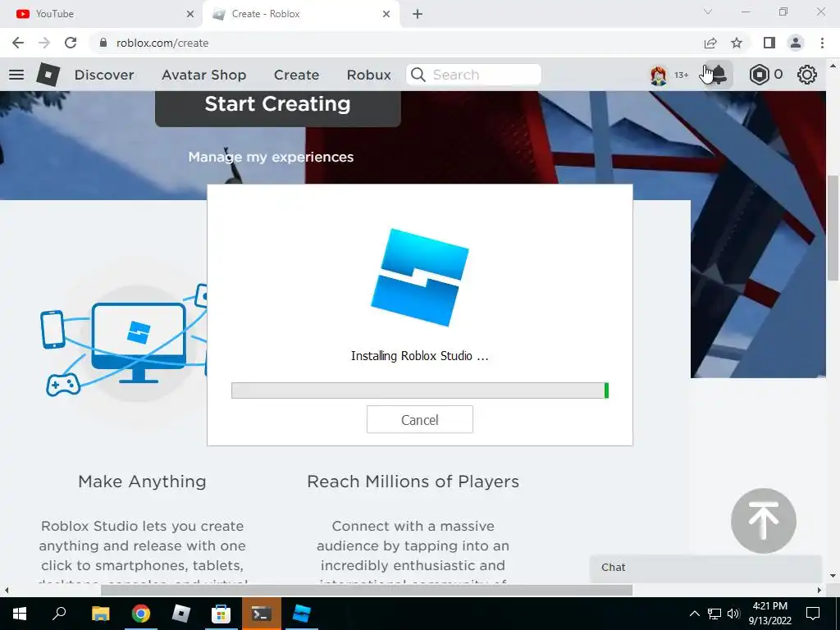This screenshot has height=630, width=840.
Task: Open Manage my experiences link
Action: [x=271, y=157]
